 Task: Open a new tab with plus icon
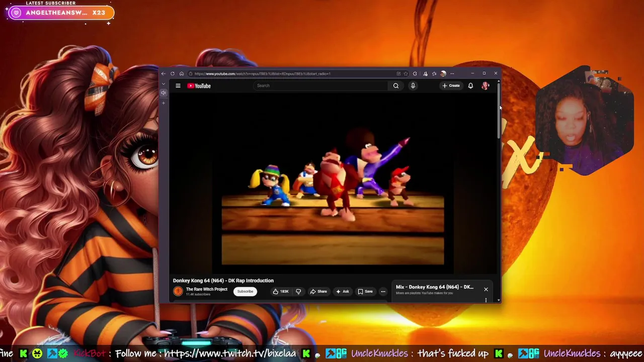[164, 103]
